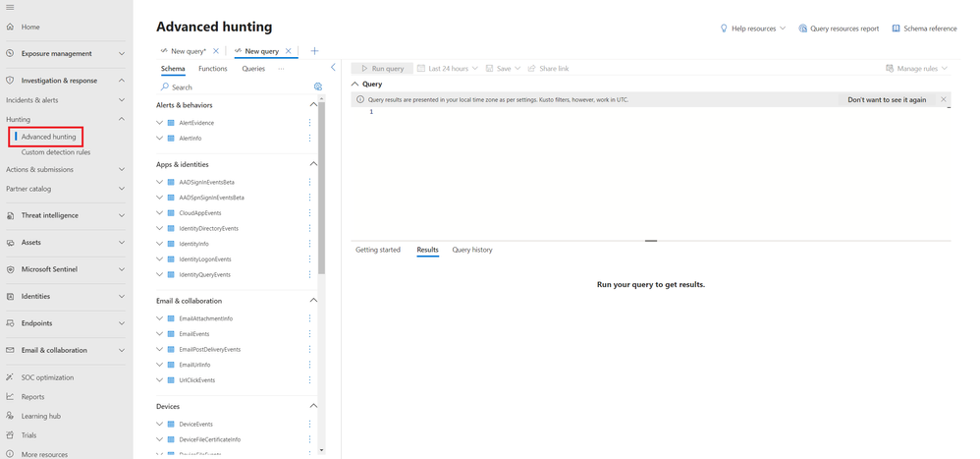Open more options for AADSignInEventsBeta
980x459 pixels.
pos(309,182)
